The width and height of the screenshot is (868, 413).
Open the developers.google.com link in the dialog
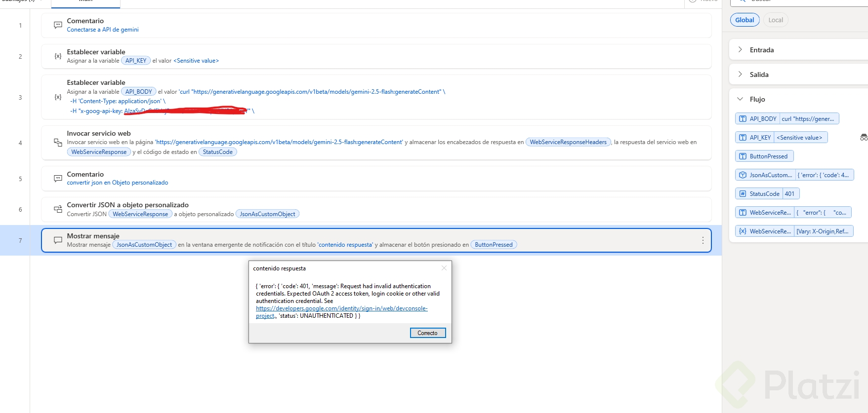(341, 312)
